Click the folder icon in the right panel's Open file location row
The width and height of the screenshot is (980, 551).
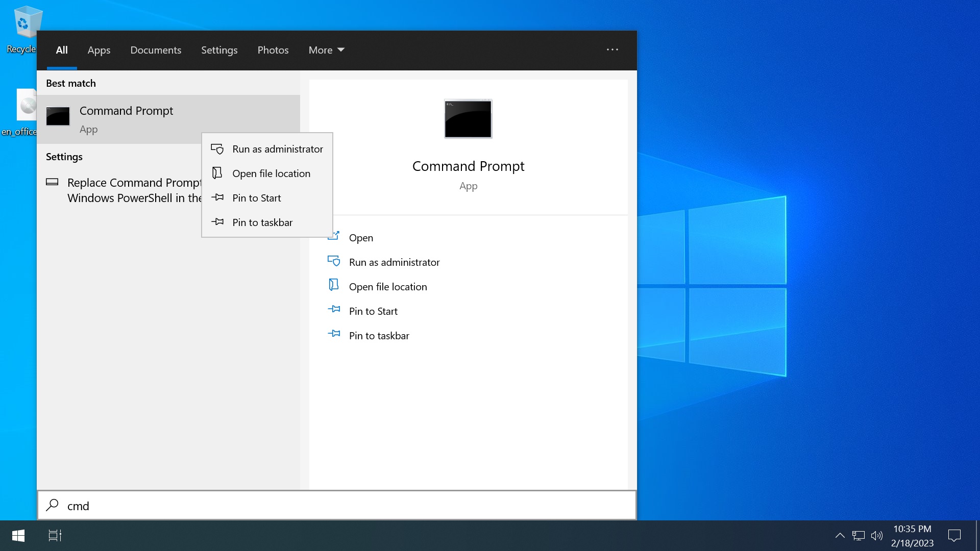pos(334,286)
